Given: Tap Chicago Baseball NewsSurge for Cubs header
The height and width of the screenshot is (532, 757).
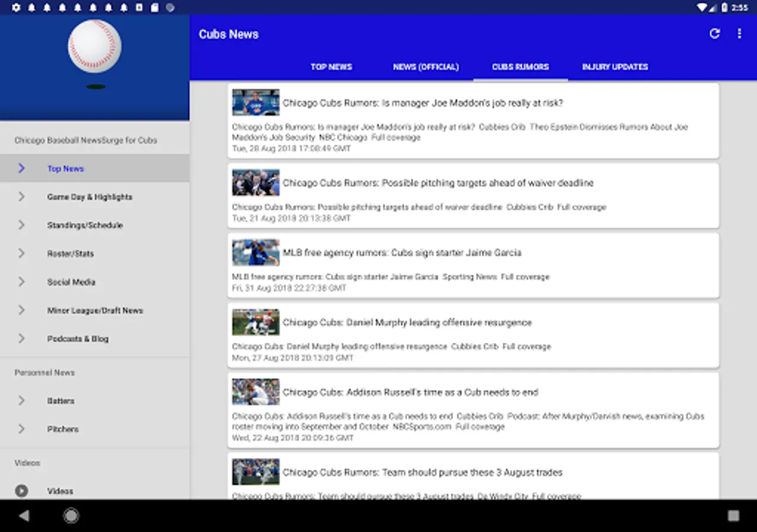Looking at the screenshot, I should click(x=86, y=140).
